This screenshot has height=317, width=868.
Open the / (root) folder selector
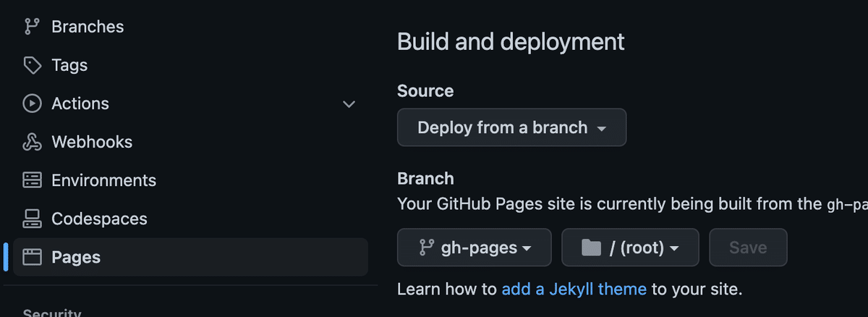click(630, 248)
